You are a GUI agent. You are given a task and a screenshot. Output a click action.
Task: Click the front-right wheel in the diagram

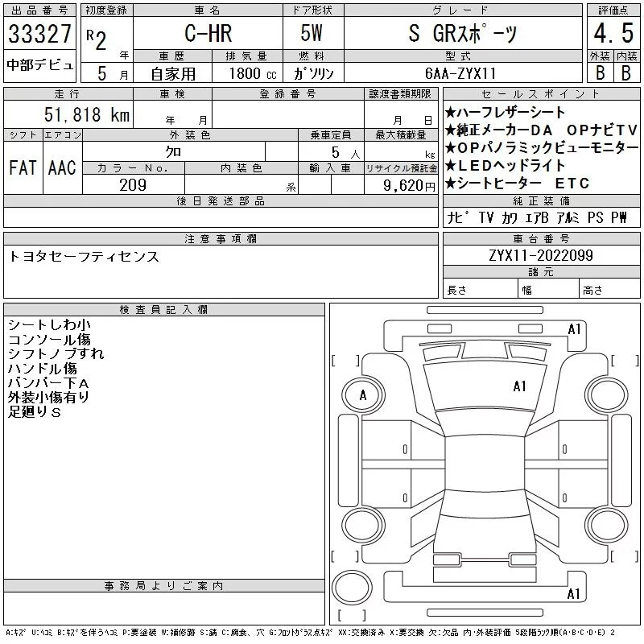(x=607, y=395)
